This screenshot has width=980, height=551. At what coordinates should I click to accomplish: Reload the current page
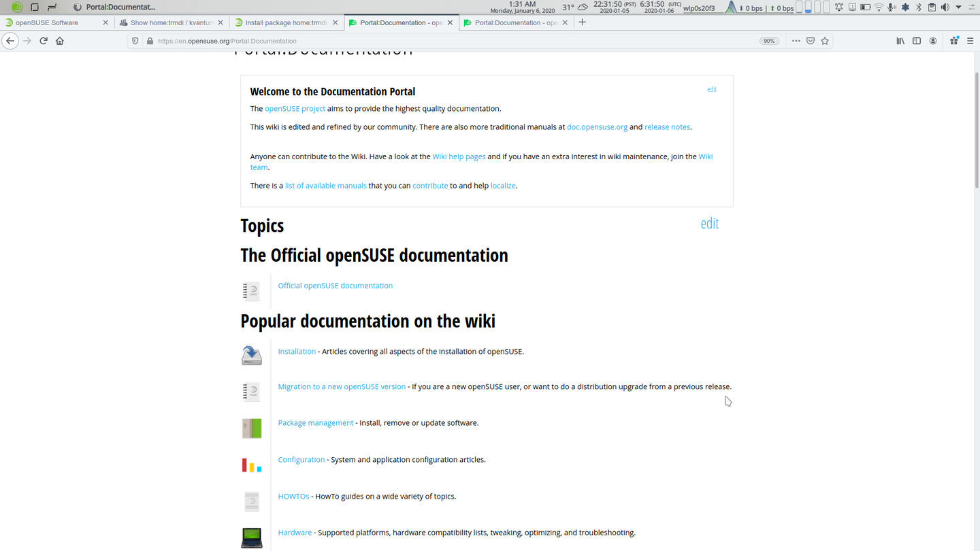tap(44, 41)
